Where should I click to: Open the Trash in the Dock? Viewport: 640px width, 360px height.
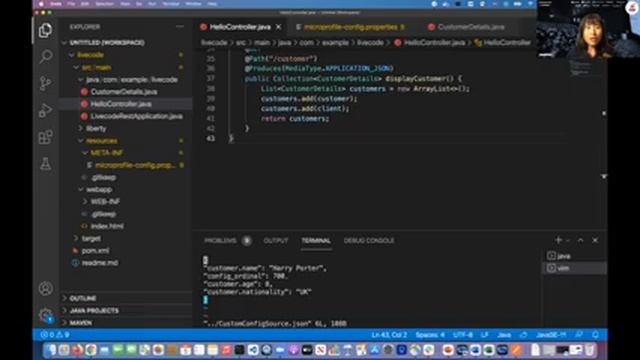point(589,350)
